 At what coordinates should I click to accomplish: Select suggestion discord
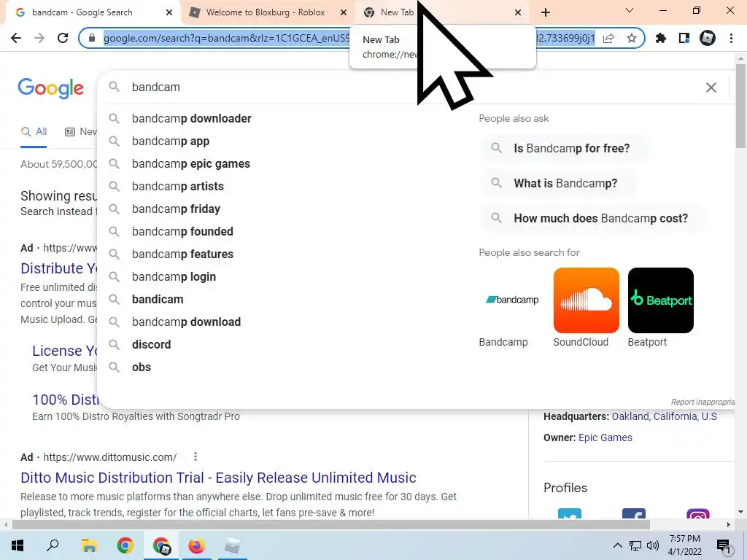(152, 344)
